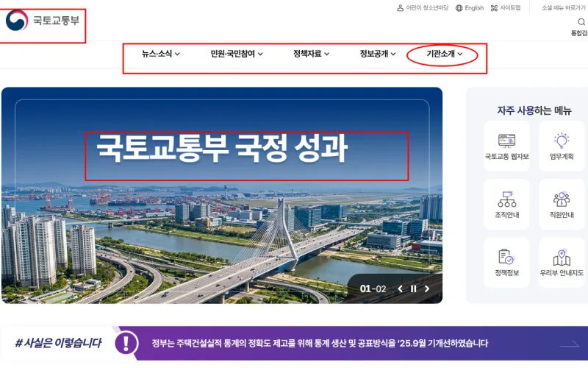588x368 pixels.
Task: Open the 직원안내 people icon
Action: tap(562, 199)
